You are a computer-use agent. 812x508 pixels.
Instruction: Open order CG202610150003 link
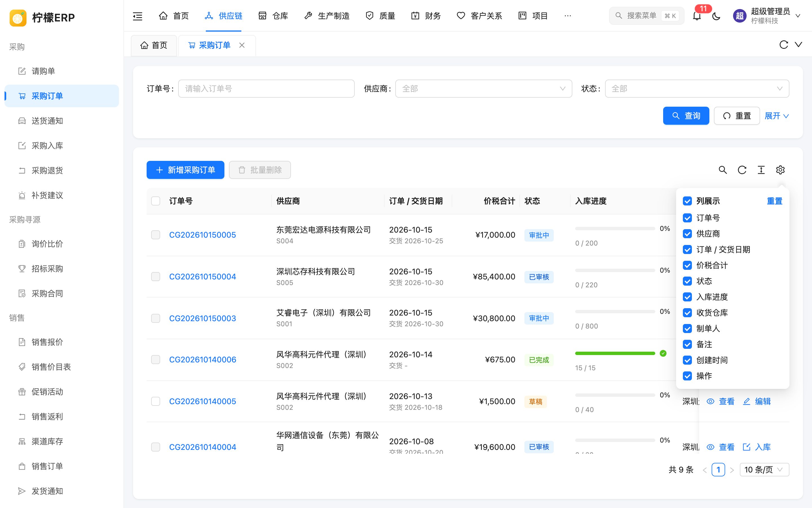[x=202, y=318]
